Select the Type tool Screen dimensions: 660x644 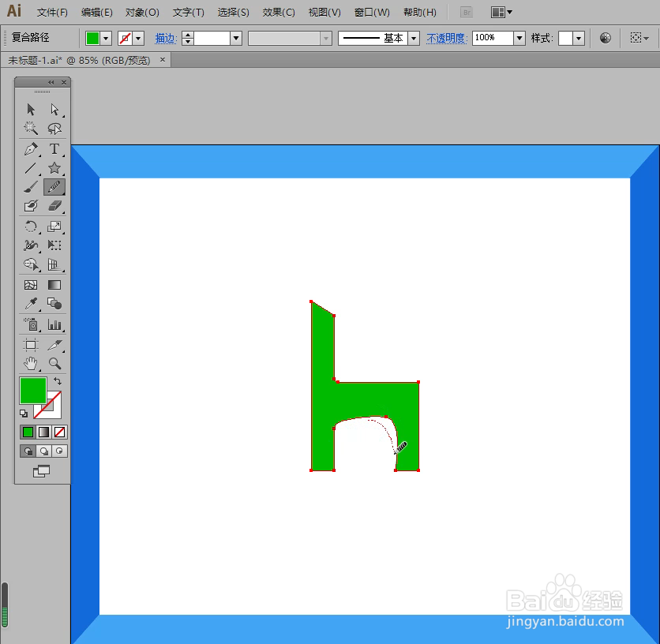(x=54, y=149)
